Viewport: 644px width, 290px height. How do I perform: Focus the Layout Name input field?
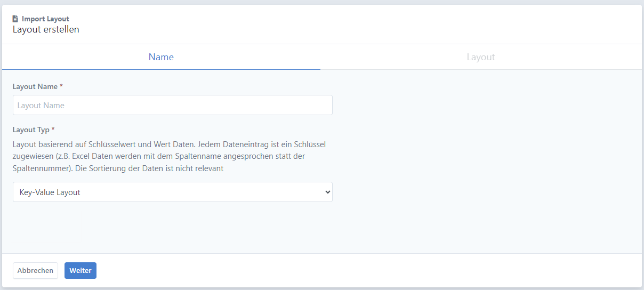tap(173, 105)
